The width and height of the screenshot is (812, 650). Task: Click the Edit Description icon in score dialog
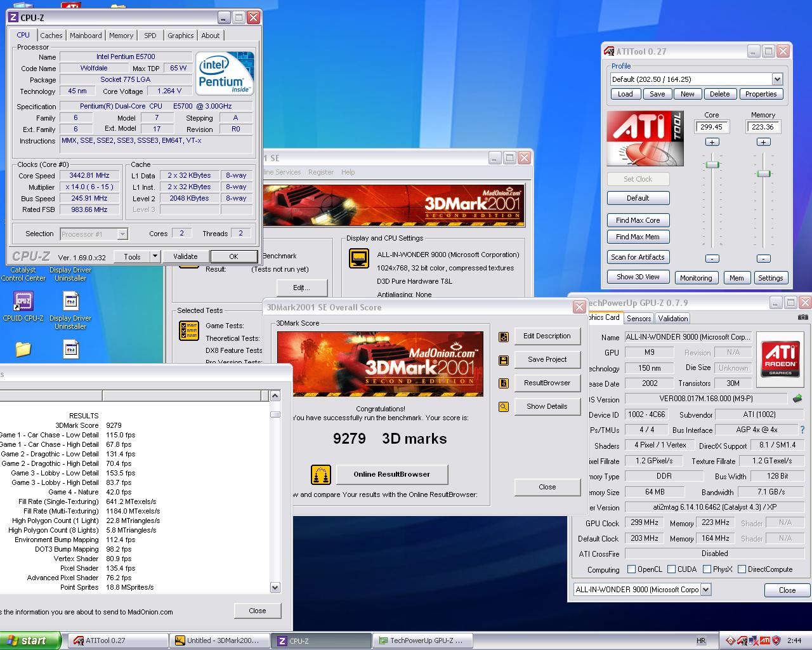click(x=504, y=336)
